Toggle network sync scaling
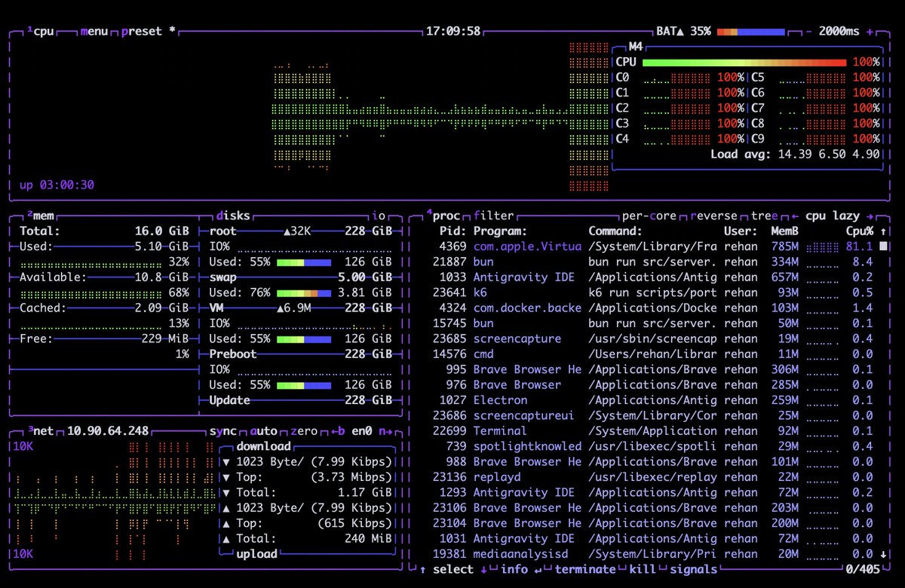Screen dimensions: 905x588 (x=222, y=431)
